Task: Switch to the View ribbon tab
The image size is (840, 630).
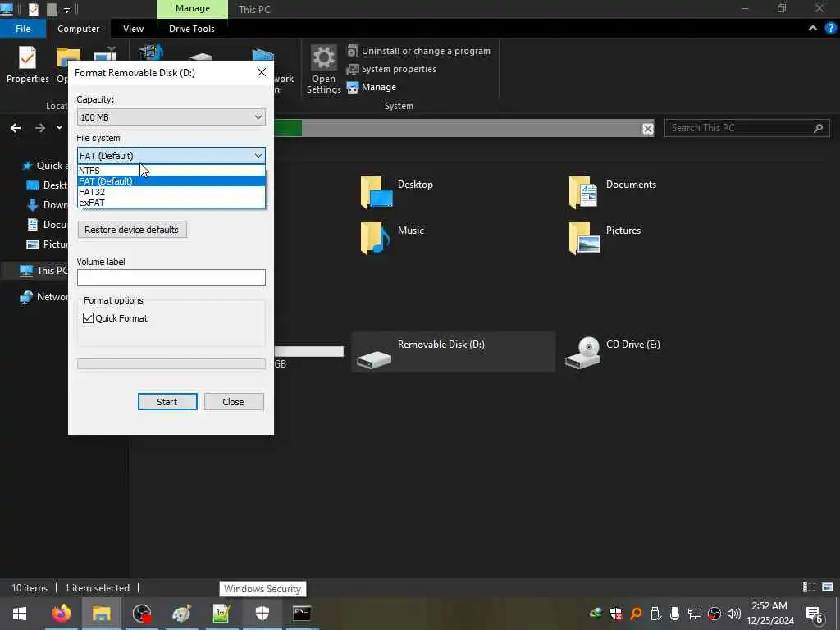Action: [x=134, y=29]
